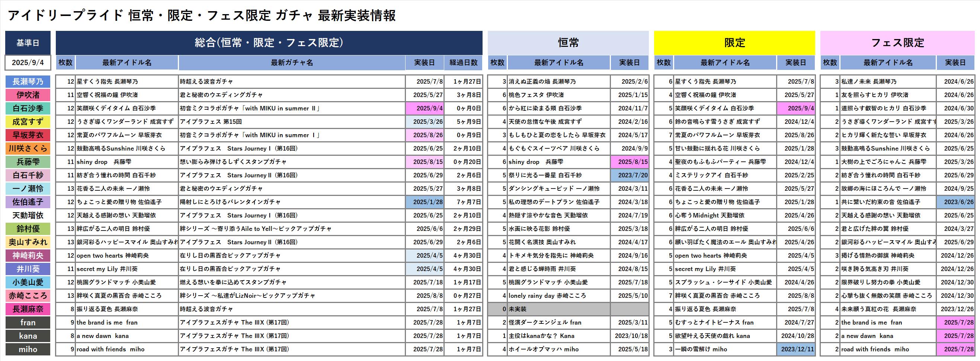Select the 天動瑠依 name label
The width and height of the screenshot is (980, 361).
[x=28, y=216]
